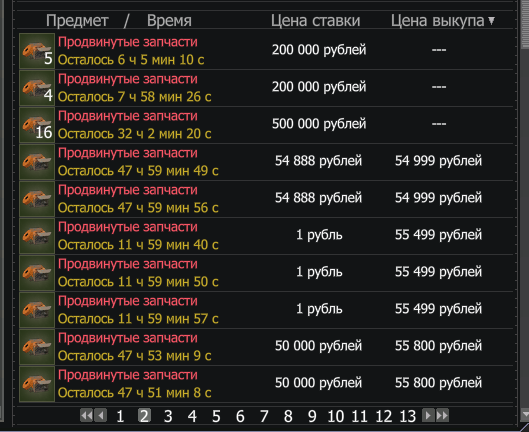Image resolution: width=529 pixels, height=432 pixels.
Task: Click the spare parts icon with quantity 16
Action: tap(37, 125)
